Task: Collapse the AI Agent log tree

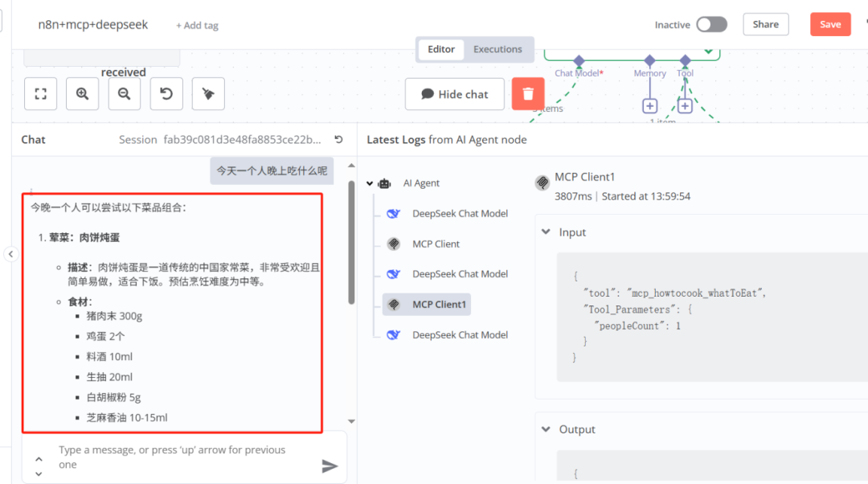Action: pos(370,183)
